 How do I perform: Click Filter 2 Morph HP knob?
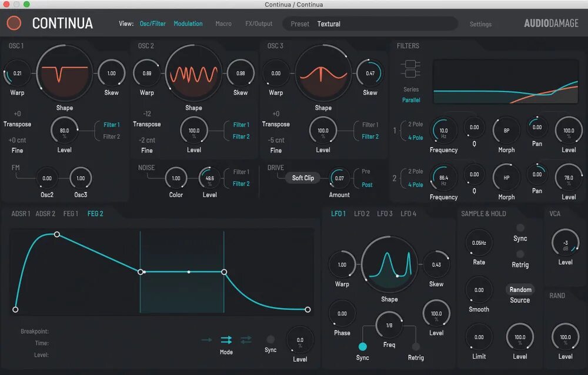pos(506,178)
